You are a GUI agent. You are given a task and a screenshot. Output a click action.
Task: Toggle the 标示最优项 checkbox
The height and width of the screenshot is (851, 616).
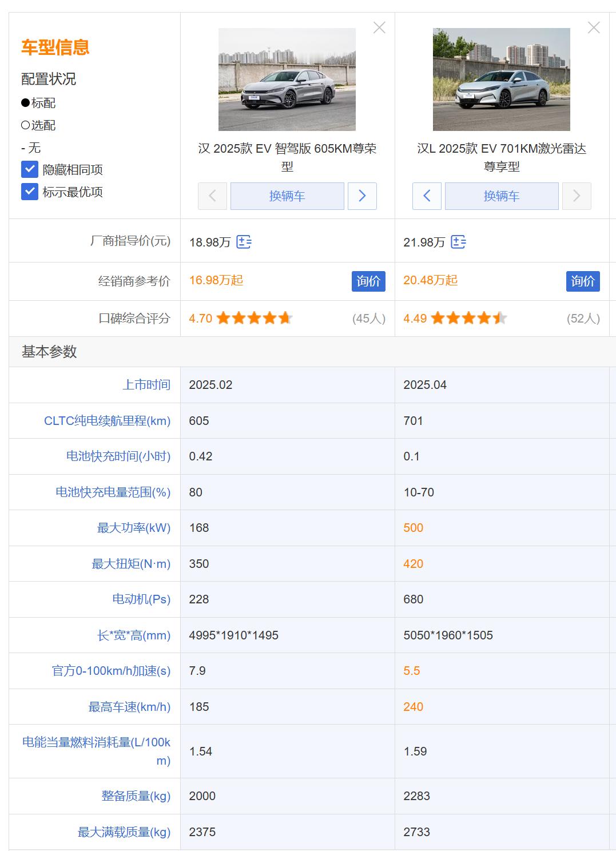(x=30, y=192)
